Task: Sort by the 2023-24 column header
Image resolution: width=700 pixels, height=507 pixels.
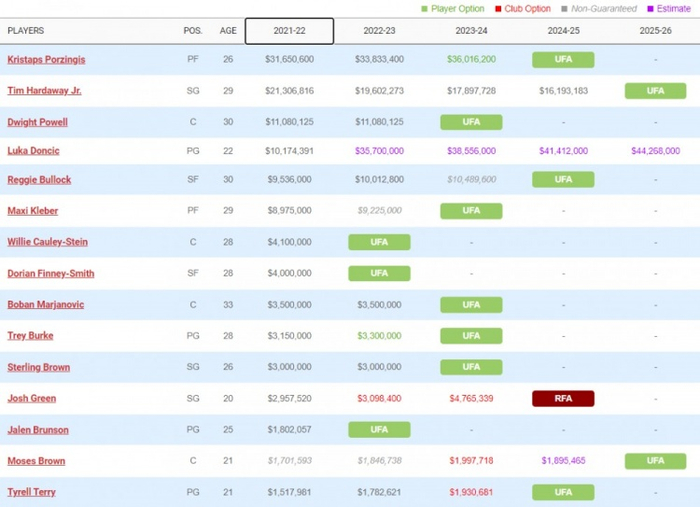Action: point(471,31)
